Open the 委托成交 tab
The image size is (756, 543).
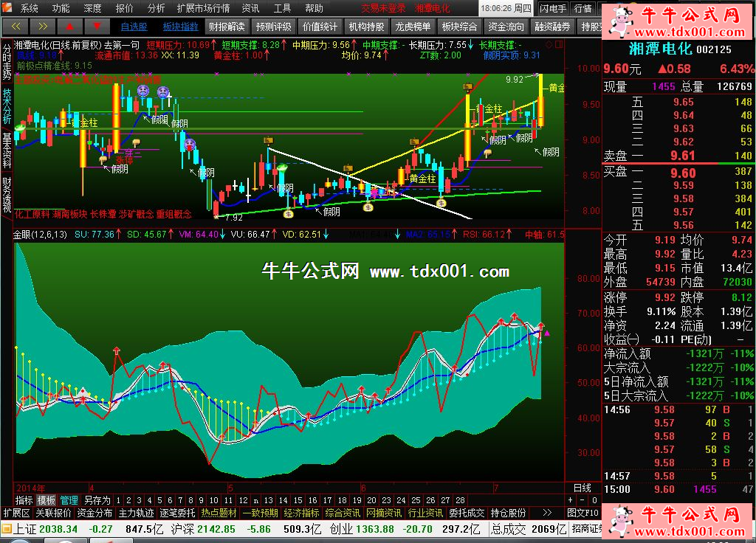coord(467,513)
